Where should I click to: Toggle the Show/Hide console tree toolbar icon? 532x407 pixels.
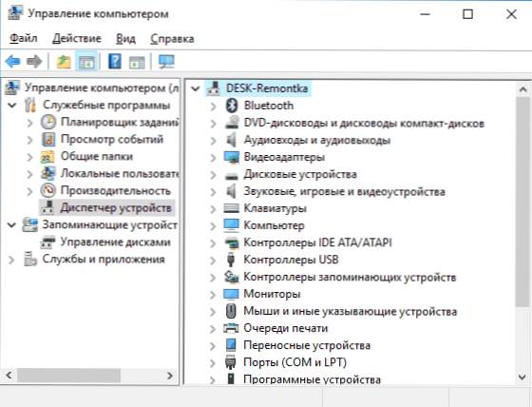point(86,62)
